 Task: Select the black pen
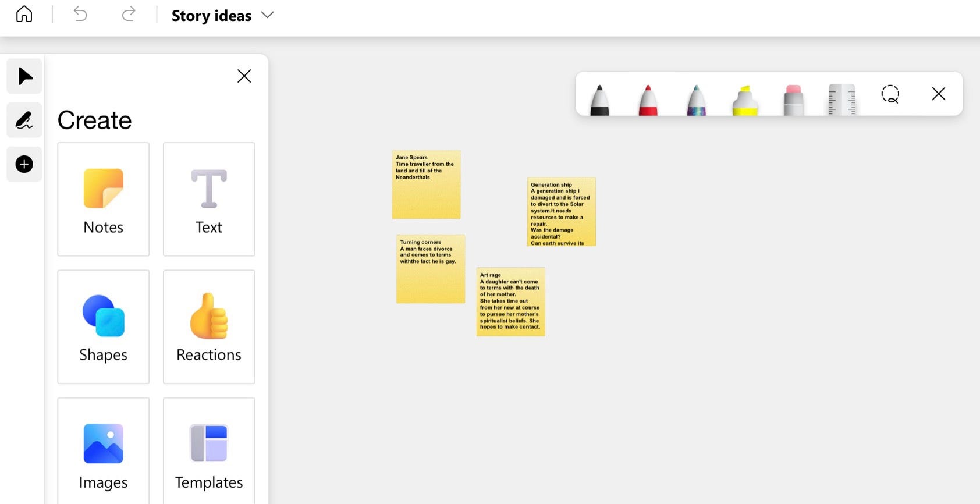click(599, 100)
